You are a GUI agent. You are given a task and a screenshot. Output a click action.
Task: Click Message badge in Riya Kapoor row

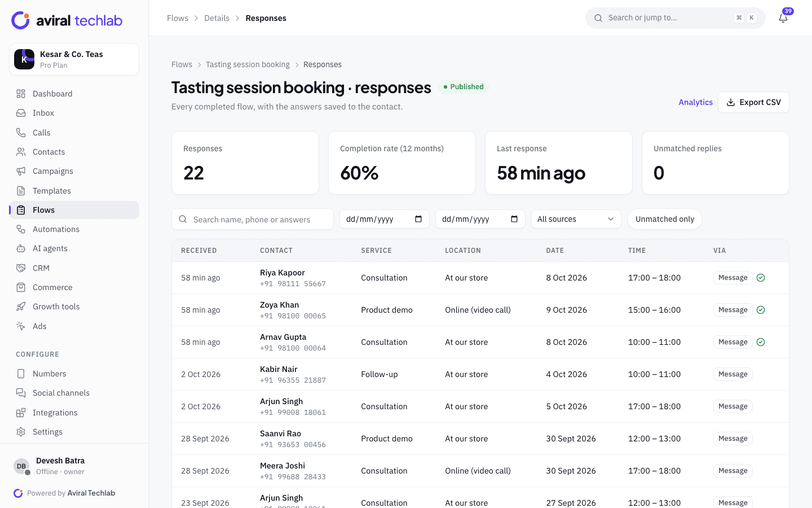(733, 278)
